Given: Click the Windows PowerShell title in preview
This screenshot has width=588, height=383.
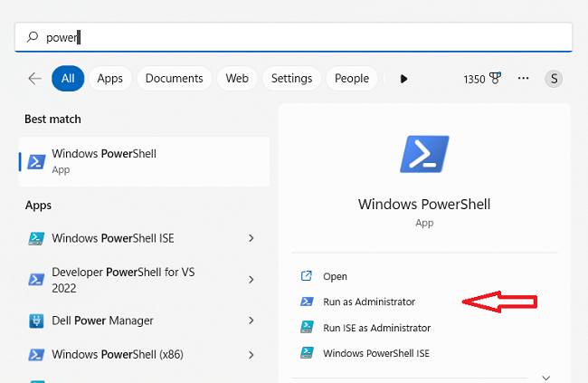Looking at the screenshot, I should coord(424,205).
